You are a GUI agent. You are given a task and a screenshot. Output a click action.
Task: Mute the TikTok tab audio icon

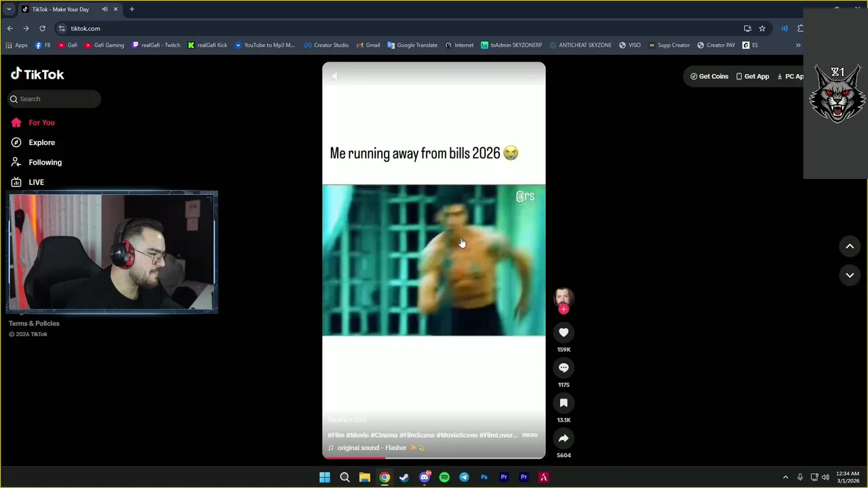[x=104, y=9]
